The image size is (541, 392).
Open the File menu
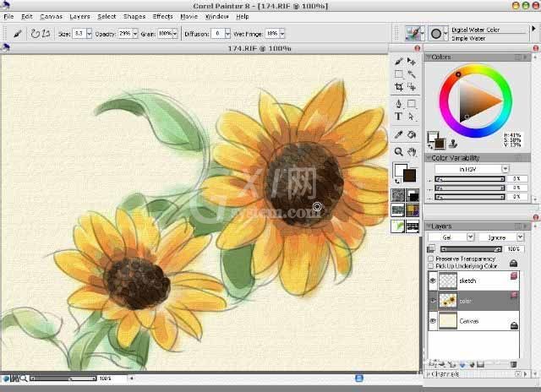(8, 17)
